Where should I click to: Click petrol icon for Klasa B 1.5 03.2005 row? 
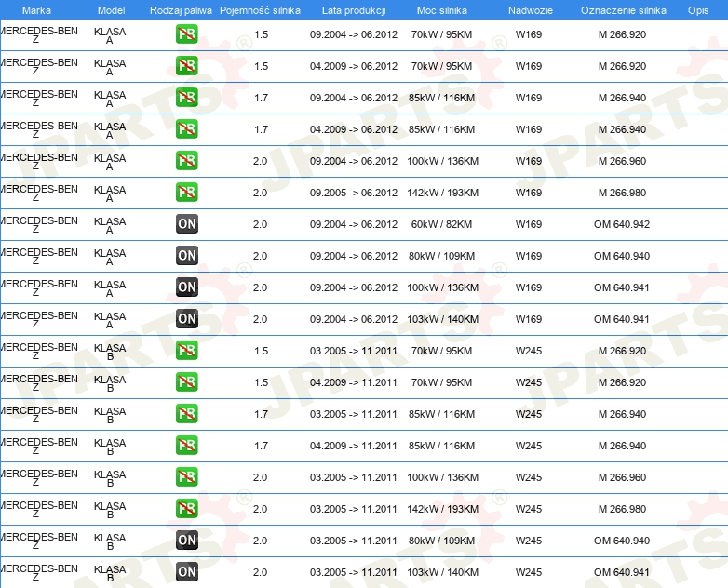point(186,351)
